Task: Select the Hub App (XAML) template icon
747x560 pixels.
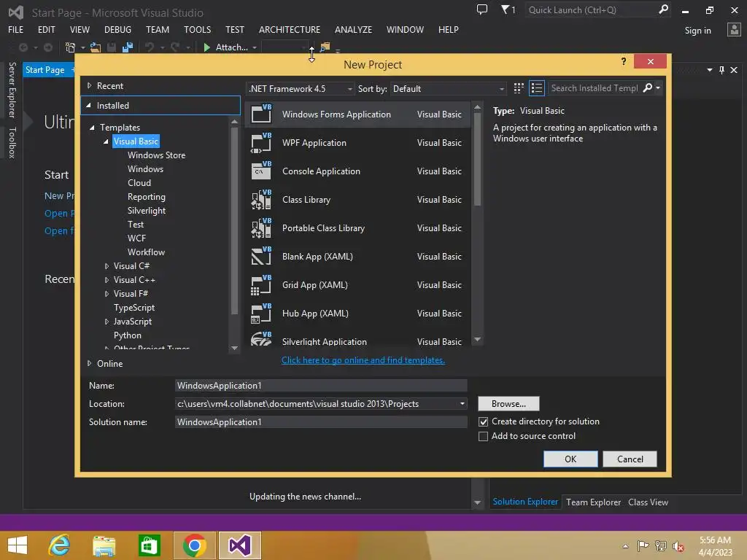Action: click(261, 314)
